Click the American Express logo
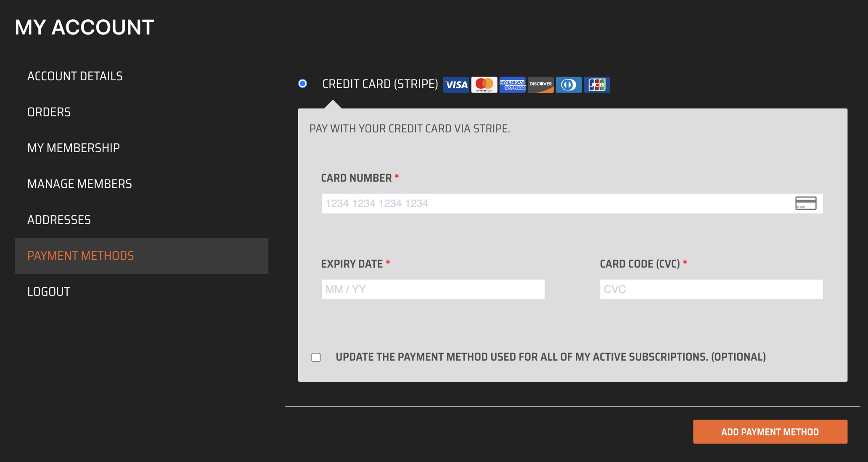This screenshot has height=462, width=868. (x=512, y=84)
